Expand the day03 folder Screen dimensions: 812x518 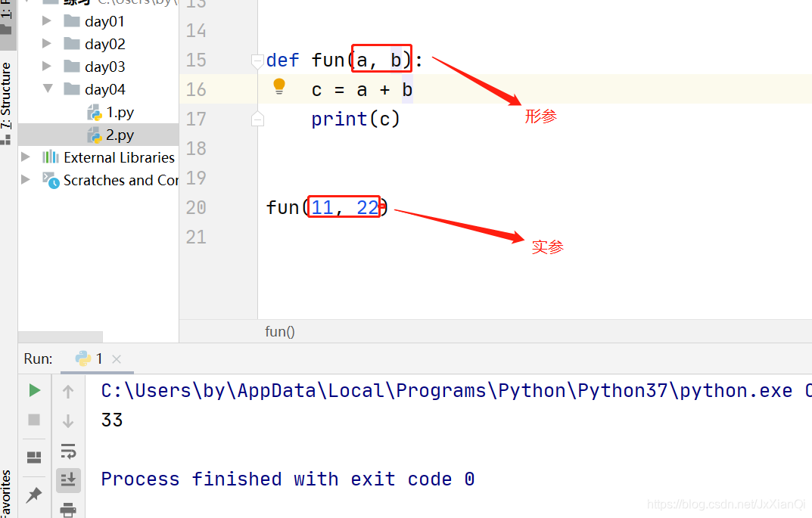(47, 67)
